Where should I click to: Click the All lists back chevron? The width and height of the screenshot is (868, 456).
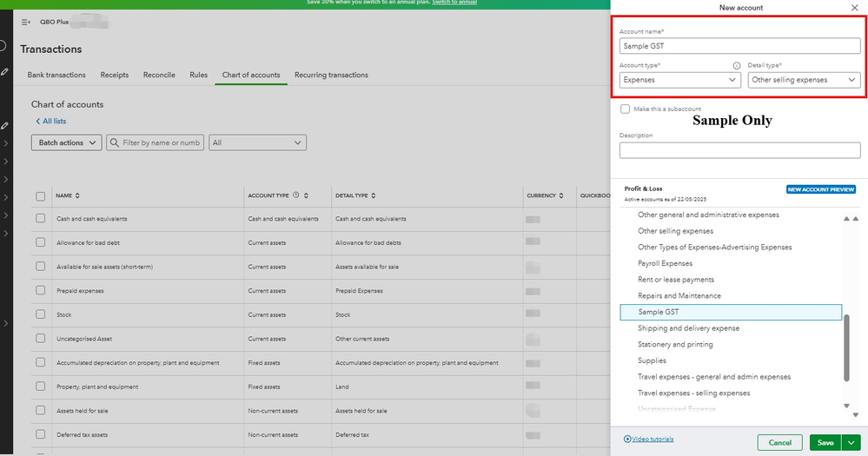point(38,122)
